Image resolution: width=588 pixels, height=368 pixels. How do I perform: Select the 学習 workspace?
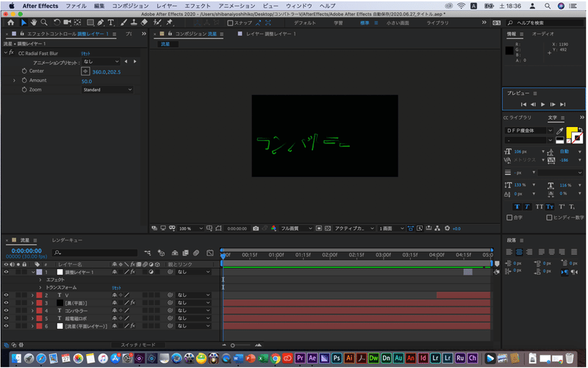click(x=338, y=23)
